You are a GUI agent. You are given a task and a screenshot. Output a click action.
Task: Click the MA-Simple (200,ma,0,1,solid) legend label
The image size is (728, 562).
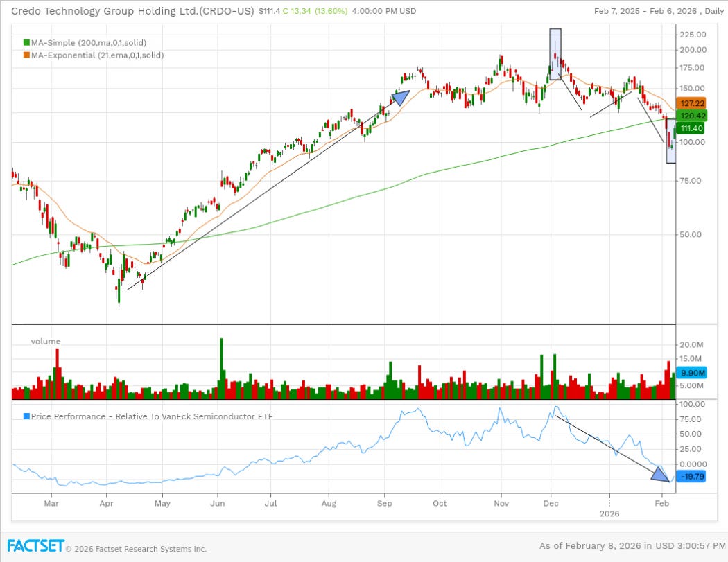89,43
